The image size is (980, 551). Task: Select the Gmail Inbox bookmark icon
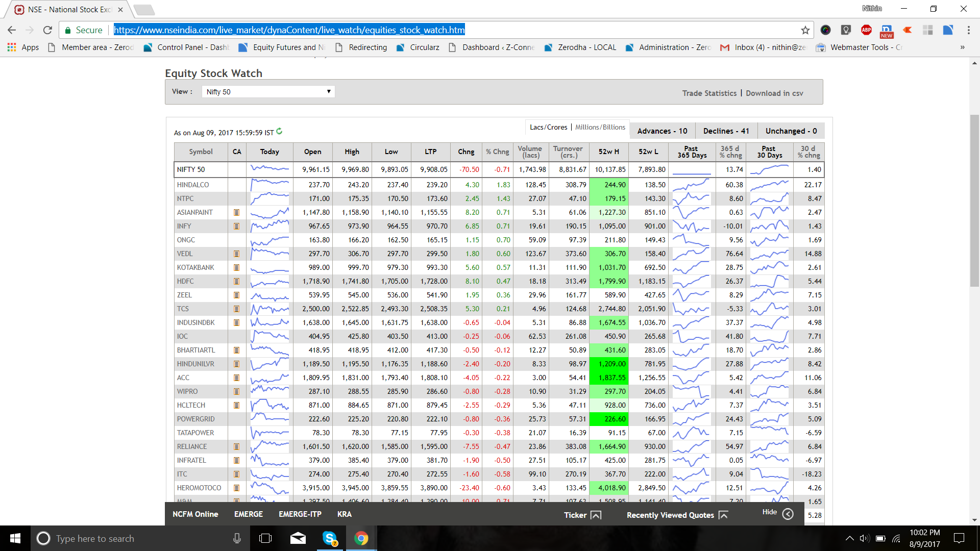click(x=725, y=47)
